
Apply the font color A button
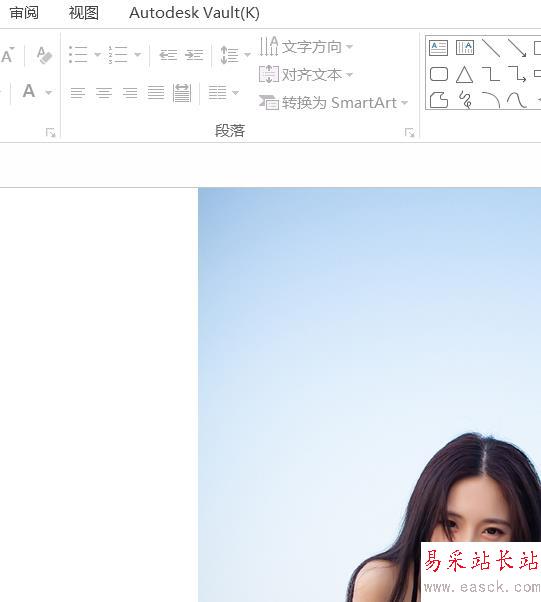coord(29,91)
